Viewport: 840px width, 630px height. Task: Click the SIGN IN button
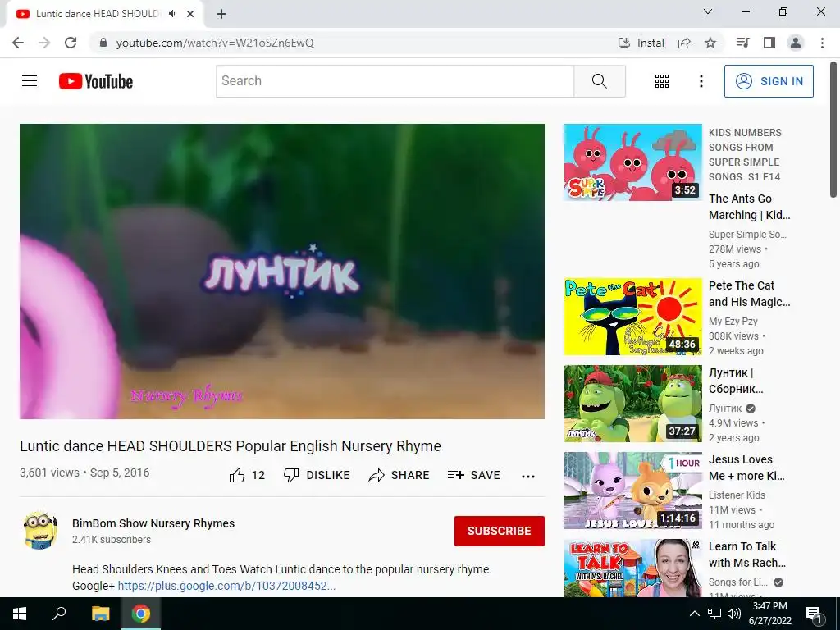tap(769, 81)
